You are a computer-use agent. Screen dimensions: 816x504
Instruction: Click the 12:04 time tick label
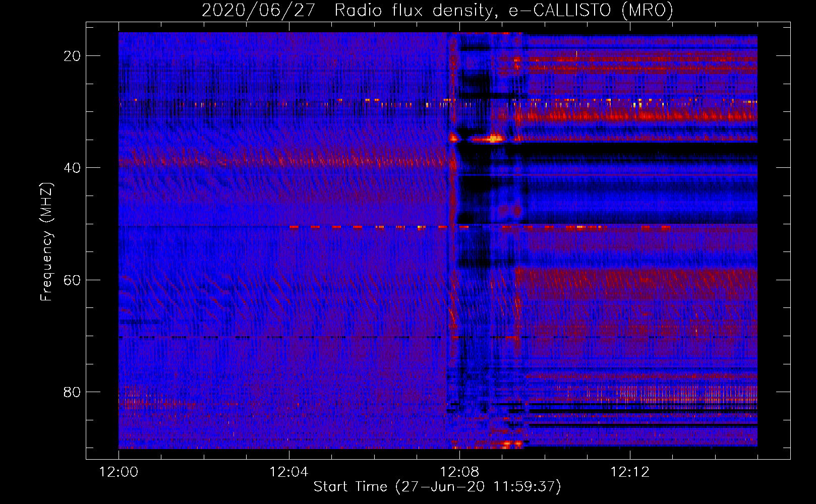[x=289, y=472]
